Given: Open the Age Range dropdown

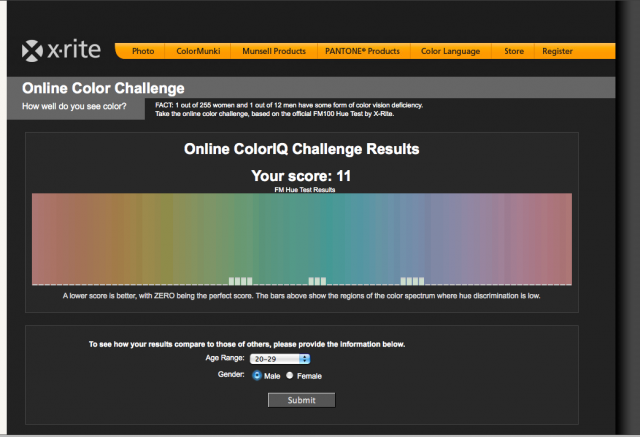Looking at the screenshot, I should tap(280, 359).
